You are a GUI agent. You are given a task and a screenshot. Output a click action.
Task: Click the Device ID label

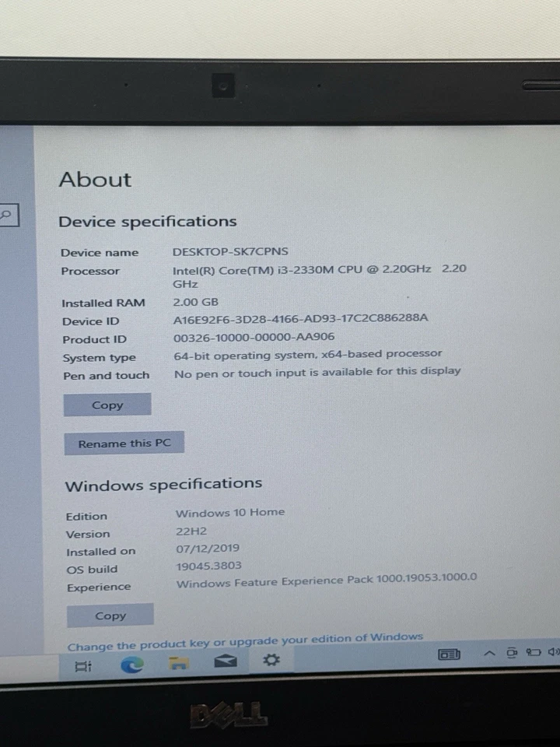point(90,321)
